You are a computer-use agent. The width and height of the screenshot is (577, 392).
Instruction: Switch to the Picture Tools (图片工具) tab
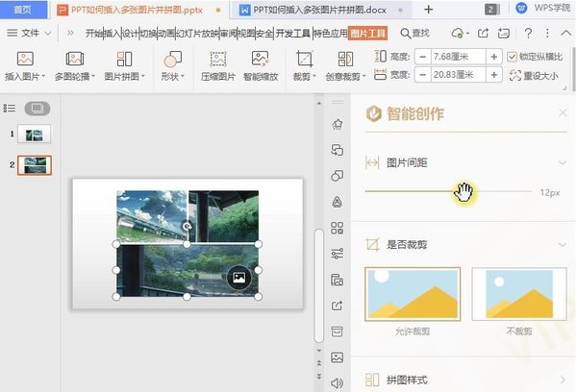click(x=365, y=33)
